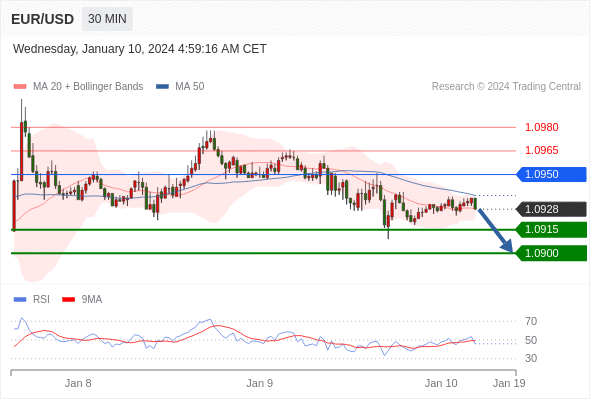Screen dimensions: 590x400
Task: Click the RSI 70 level label
Action: pyautogui.click(x=531, y=321)
